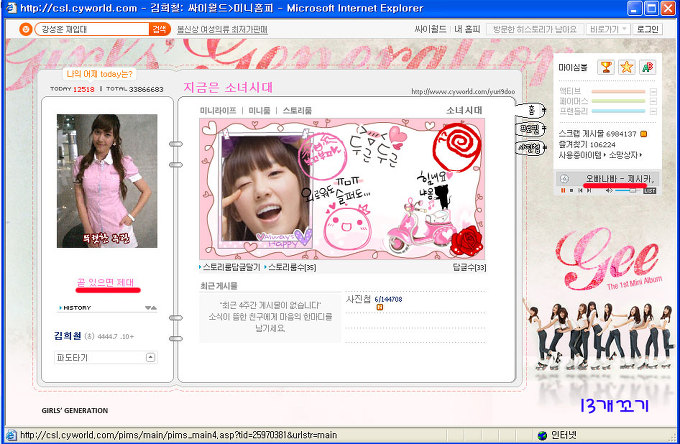Click the TODAY 12518 counter

click(72, 89)
